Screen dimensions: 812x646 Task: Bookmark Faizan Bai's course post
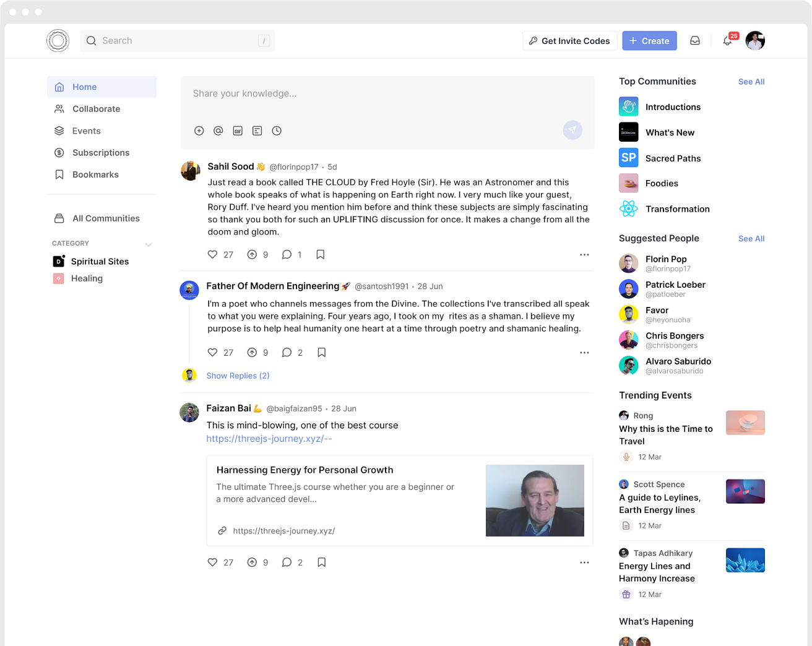tap(321, 562)
